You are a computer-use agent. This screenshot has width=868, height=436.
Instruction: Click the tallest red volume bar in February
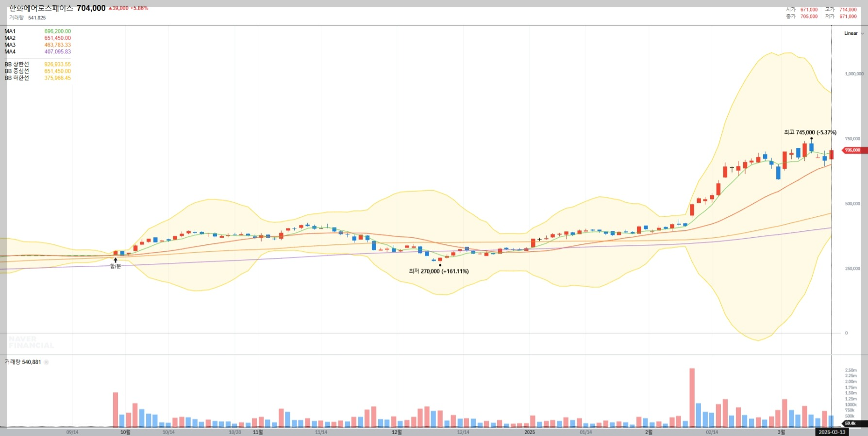(x=692, y=398)
